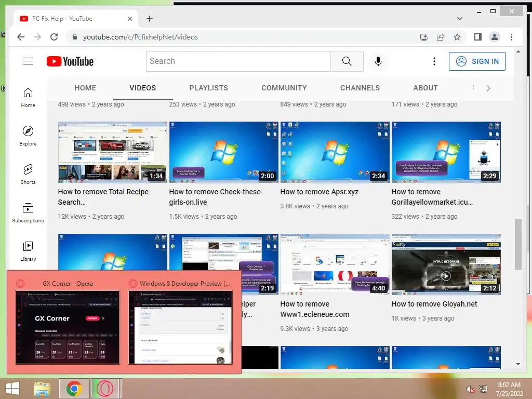Bookmark this page with star icon

pos(457,37)
